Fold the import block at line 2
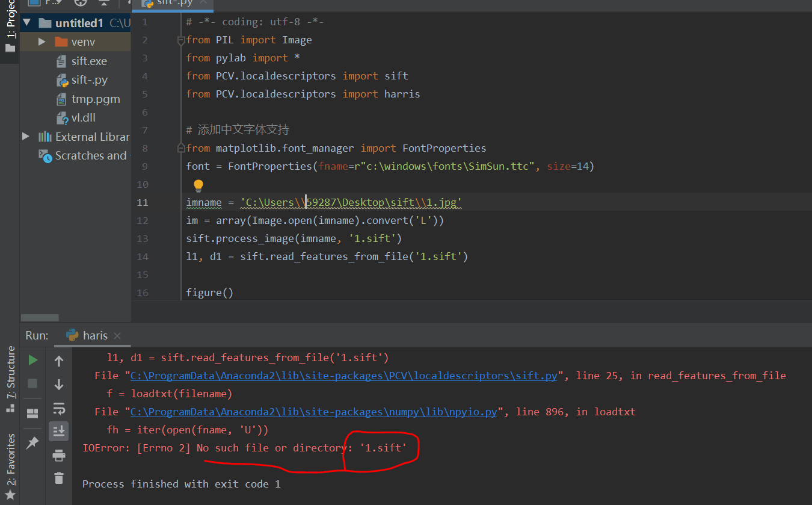 [x=180, y=40]
